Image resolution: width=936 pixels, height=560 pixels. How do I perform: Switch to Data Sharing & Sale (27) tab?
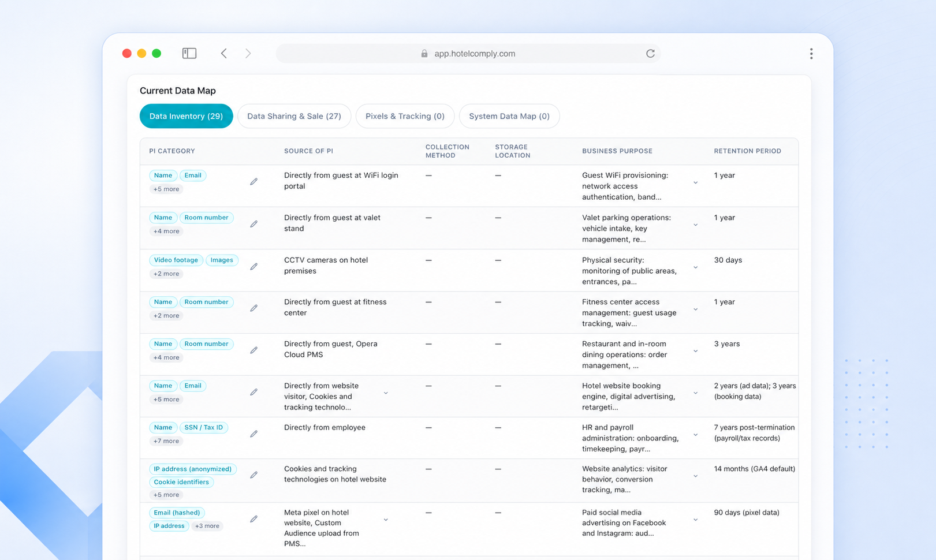point(294,116)
